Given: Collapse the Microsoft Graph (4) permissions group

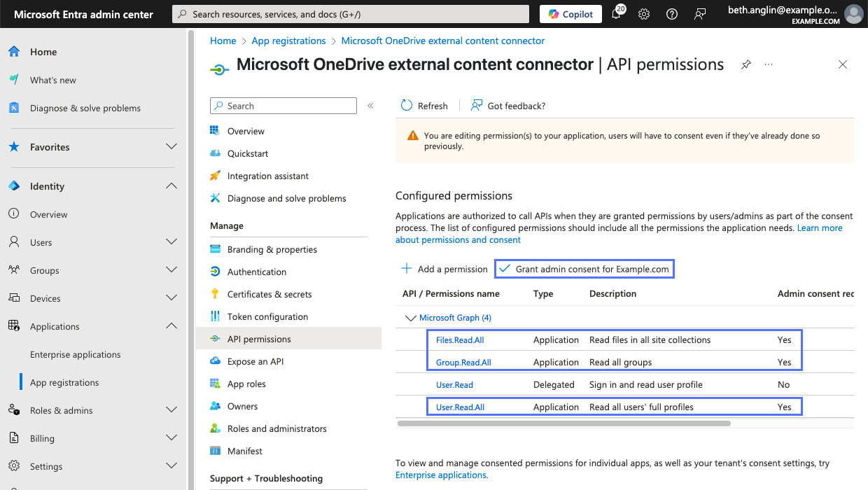Looking at the screenshot, I should [410, 318].
